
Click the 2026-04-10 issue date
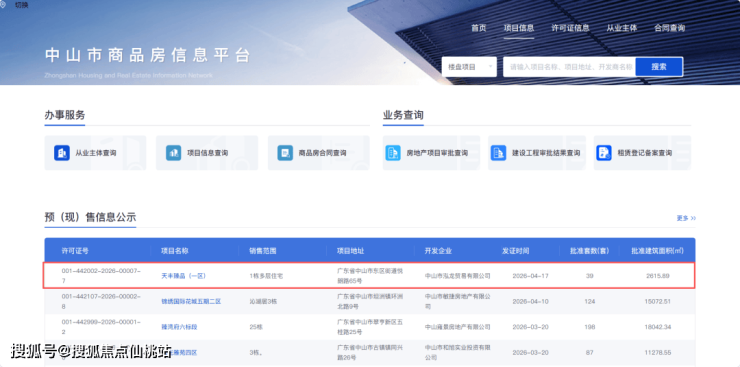tap(530, 301)
